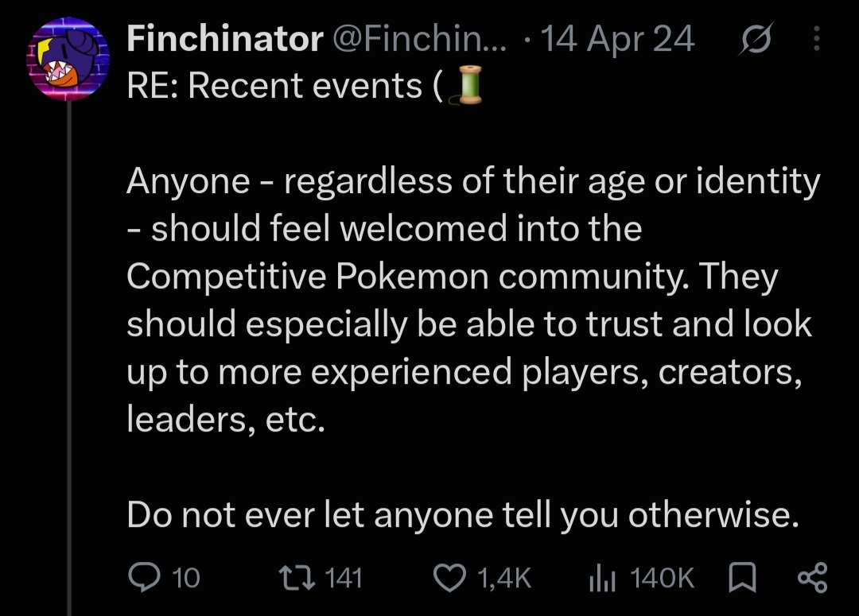Open the view analytics bar chart icon
The height and width of the screenshot is (616, 859).
tap(603, 578)
